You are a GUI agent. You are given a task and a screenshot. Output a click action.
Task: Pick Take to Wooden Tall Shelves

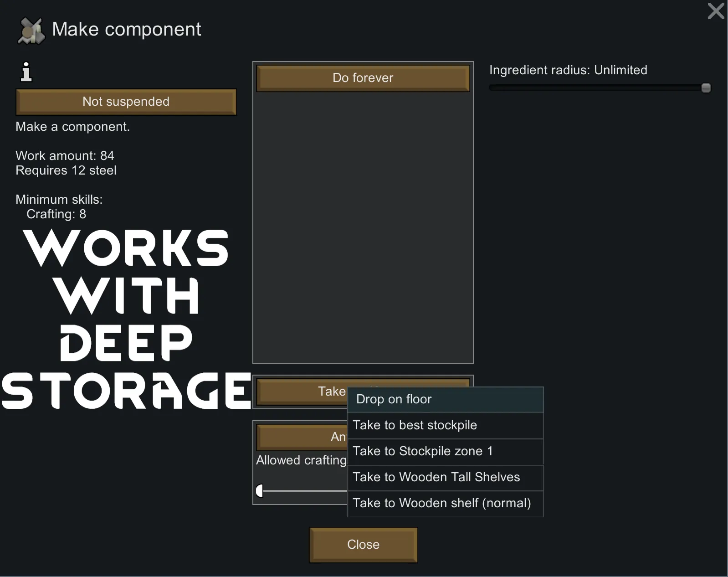click(x=445, y=477)
